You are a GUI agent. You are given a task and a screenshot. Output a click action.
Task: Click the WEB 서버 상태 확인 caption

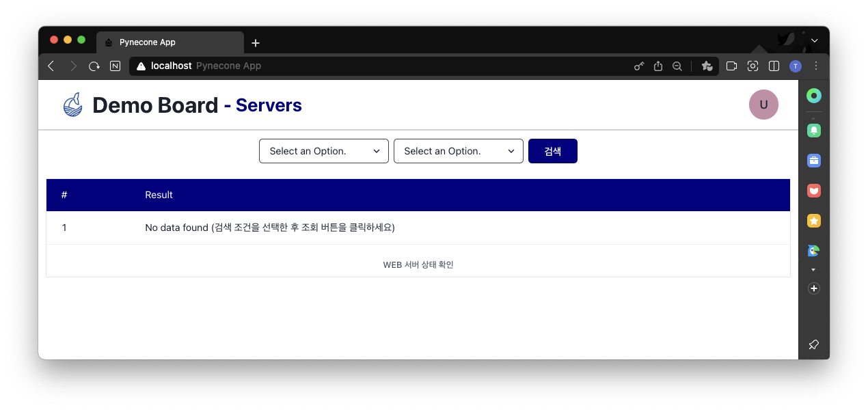click(418, 264)
